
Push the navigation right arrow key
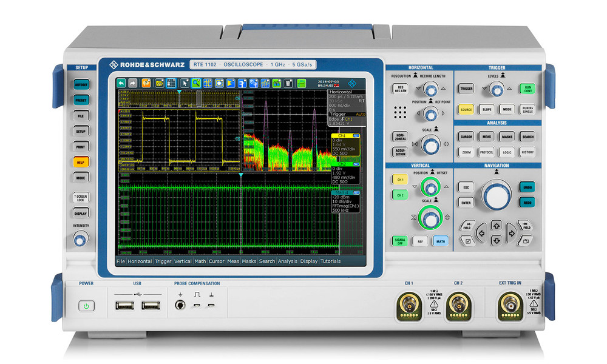pos(511,233)
